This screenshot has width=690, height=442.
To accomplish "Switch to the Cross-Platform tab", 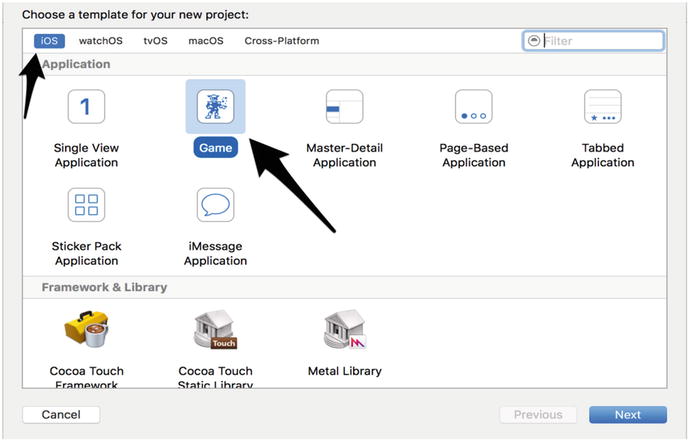I will (282, 41).
